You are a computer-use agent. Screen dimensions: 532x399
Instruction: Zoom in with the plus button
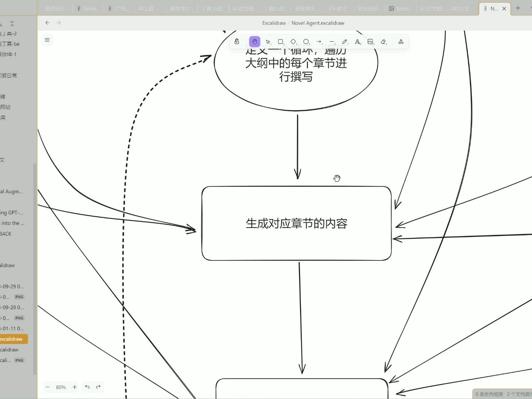tap(75, 387)
